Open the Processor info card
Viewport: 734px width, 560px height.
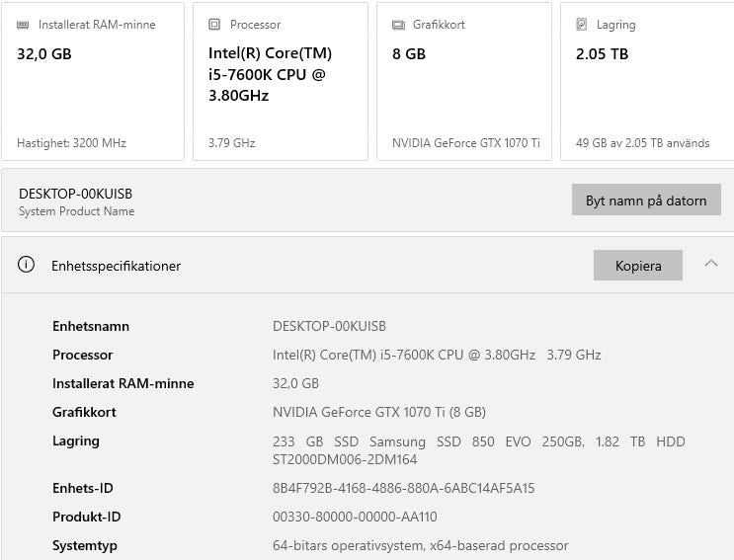tap(281, 81)
